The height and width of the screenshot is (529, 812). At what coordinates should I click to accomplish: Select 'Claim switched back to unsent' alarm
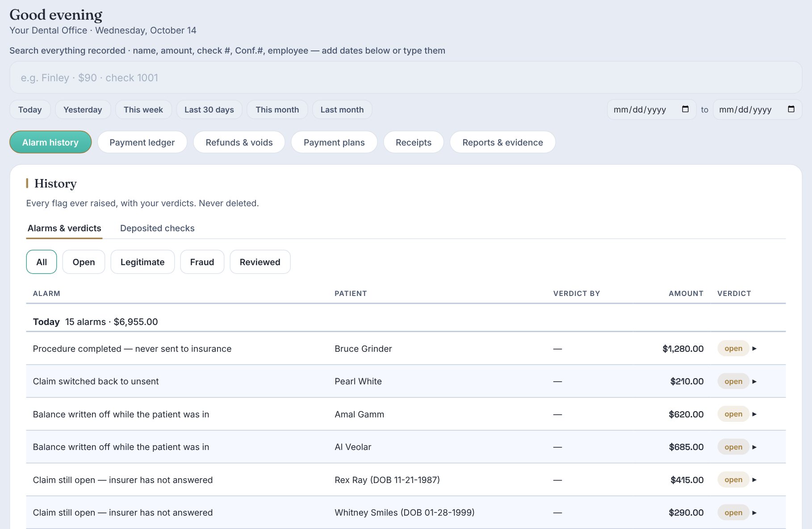pos(96,382)
